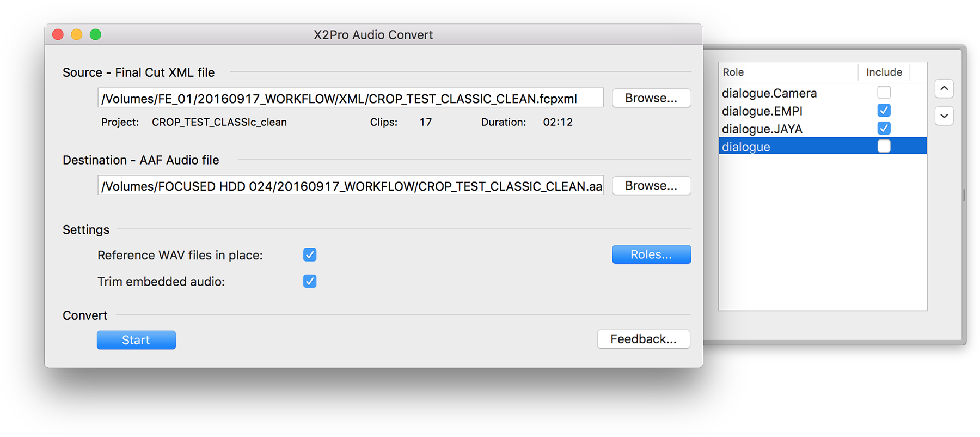980x437 pixels.
Task: Select the dialogue.Camera role row
Action: pos(823,93)
